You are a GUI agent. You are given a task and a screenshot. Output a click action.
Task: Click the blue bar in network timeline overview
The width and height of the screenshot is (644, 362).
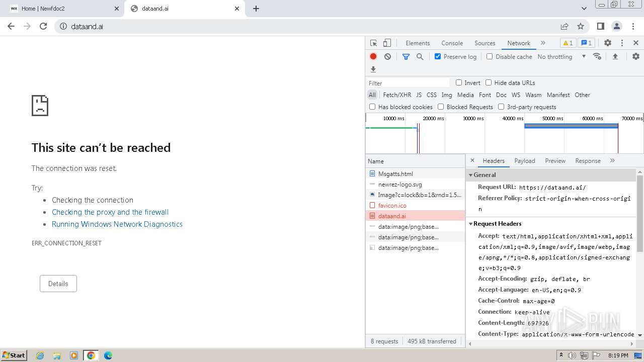point(571,126)
